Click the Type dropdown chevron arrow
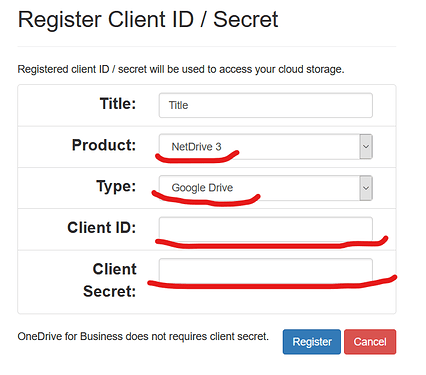The image size is (426, 375). tap(366, 188)
